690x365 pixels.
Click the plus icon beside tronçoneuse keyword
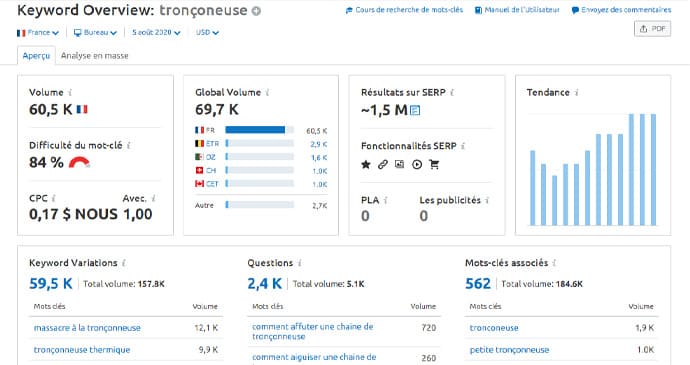256,11
